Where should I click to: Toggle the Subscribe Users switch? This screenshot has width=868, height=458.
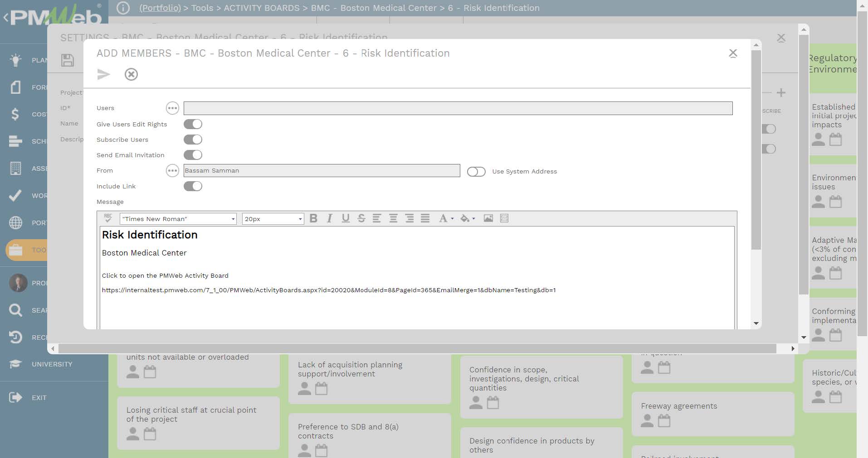[193, 140]
